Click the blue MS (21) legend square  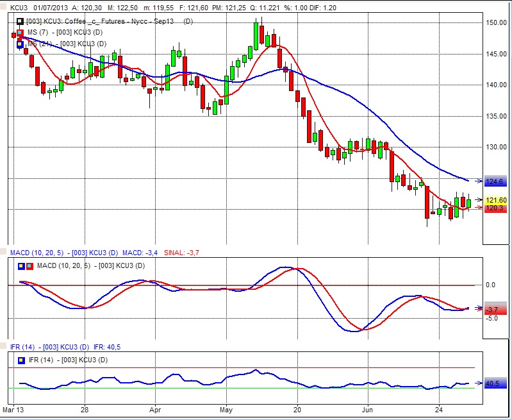[21, 44]
